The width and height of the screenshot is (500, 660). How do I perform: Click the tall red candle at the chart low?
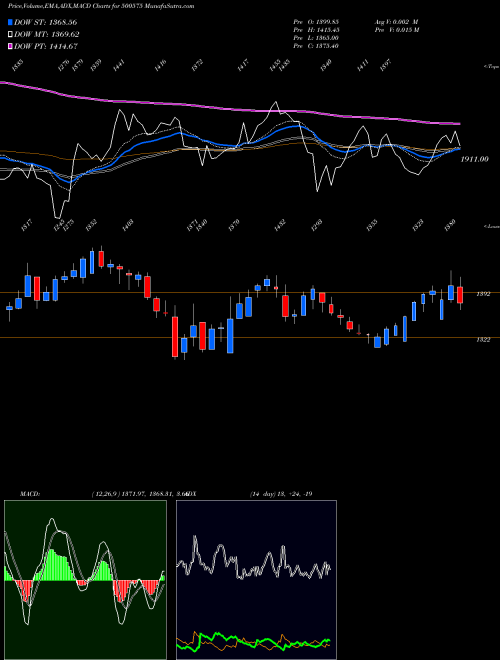(x=175, y=337)
